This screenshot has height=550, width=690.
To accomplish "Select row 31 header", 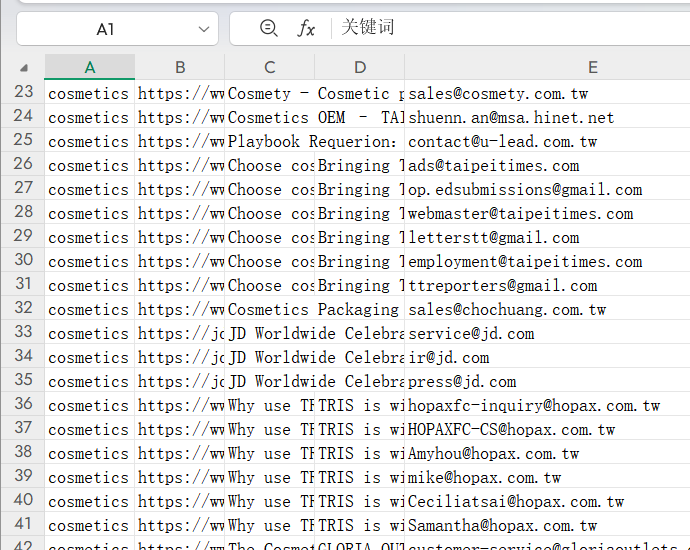I will coord(23,284).
